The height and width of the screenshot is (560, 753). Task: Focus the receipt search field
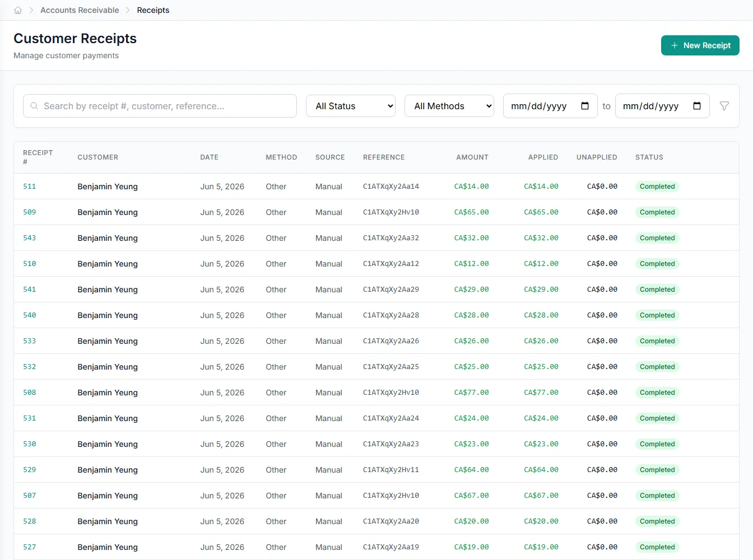(x=160, y=106)
